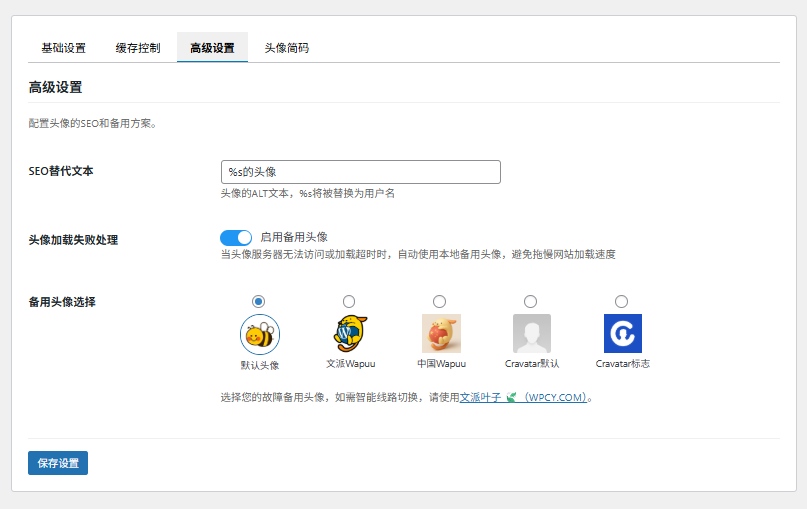The width and height of the screenshot is (807, 509).
Task: Click the blue Cravatar标志 logo image
Action: 623,334
